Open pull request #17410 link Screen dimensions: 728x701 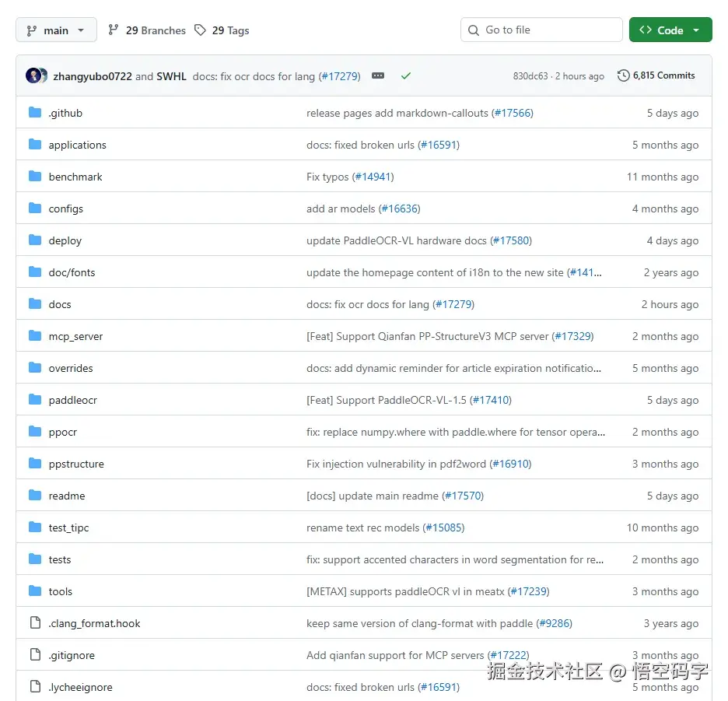point(490,401)
